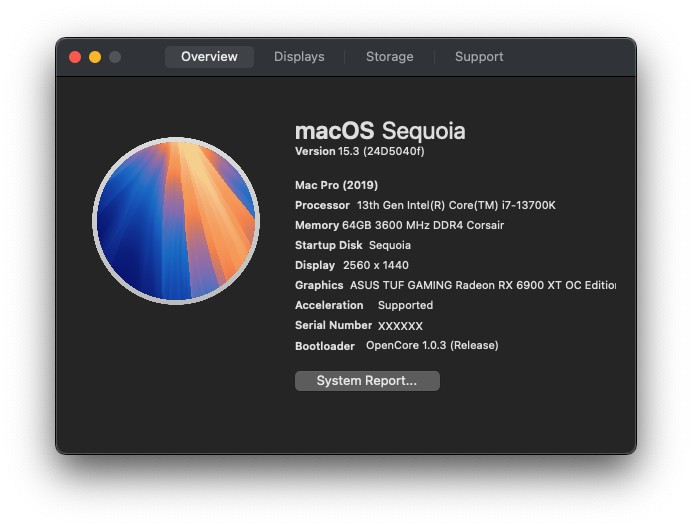Click bootloader value OpenCore 1.0.3 (Release)
Image resolution: width=692 pixels, height=528 pixels.
[432, 345]
